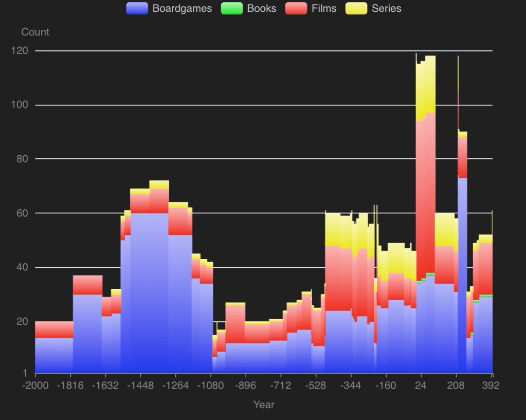
Task: Click the 60 y-axis value label
Action: 22,213
